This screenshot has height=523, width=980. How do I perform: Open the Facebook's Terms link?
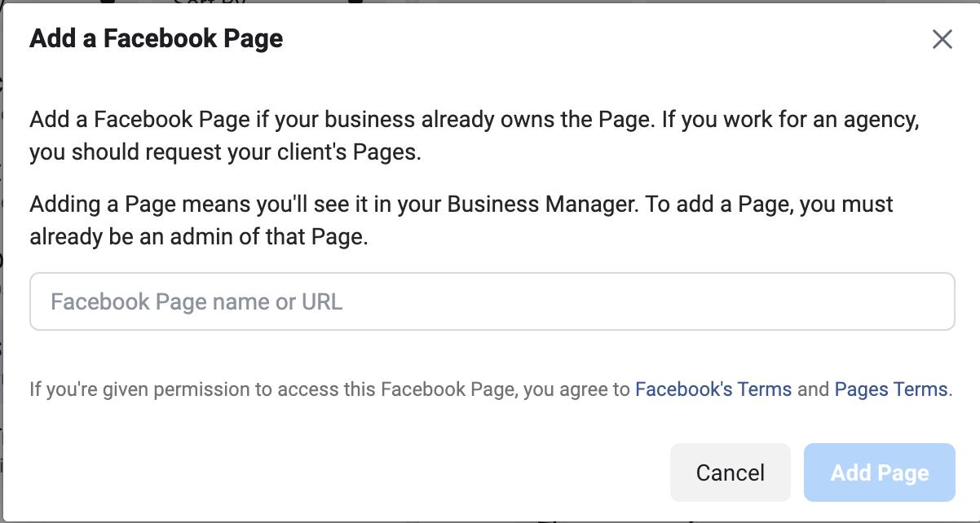click(713, 389)
